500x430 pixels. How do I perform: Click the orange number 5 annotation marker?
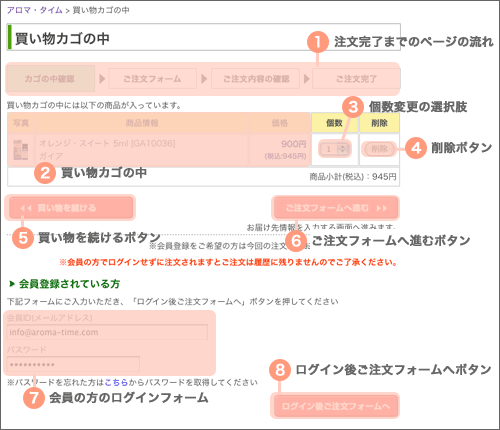click(23, 238)
